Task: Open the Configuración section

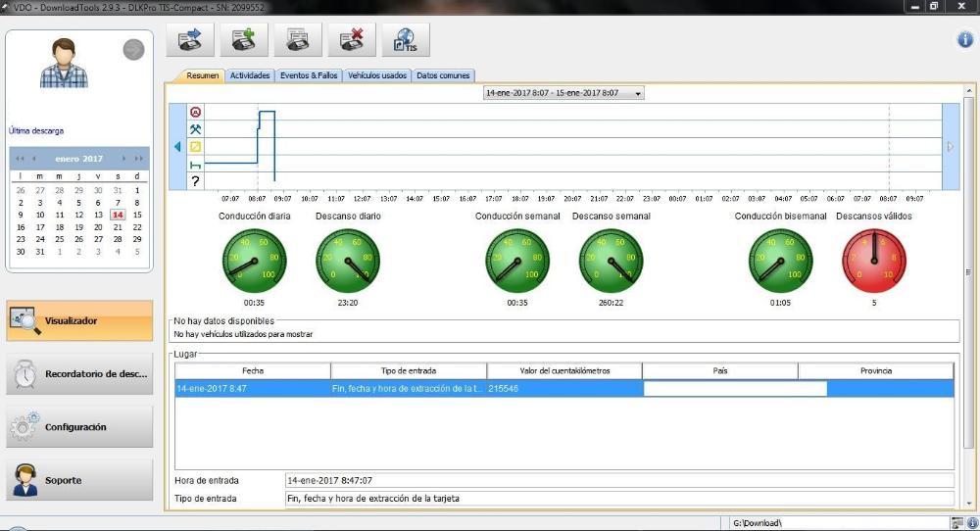Action: coord(79,427)
